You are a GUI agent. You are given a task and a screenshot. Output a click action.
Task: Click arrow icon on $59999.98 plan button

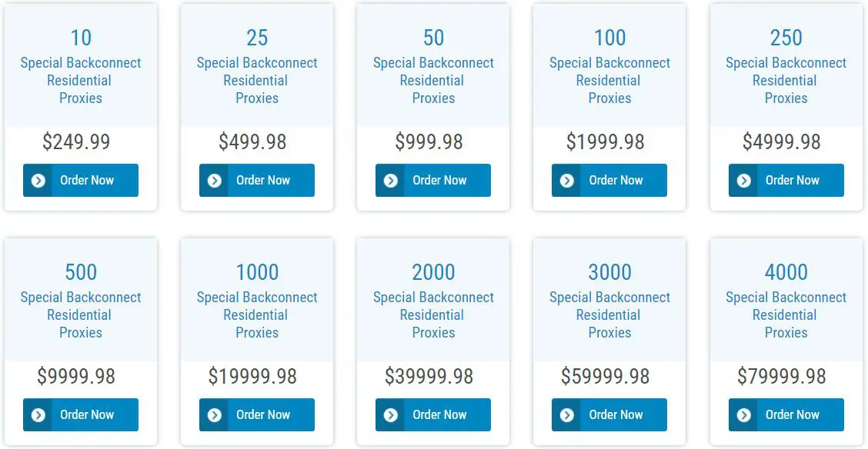coord(566,415)
